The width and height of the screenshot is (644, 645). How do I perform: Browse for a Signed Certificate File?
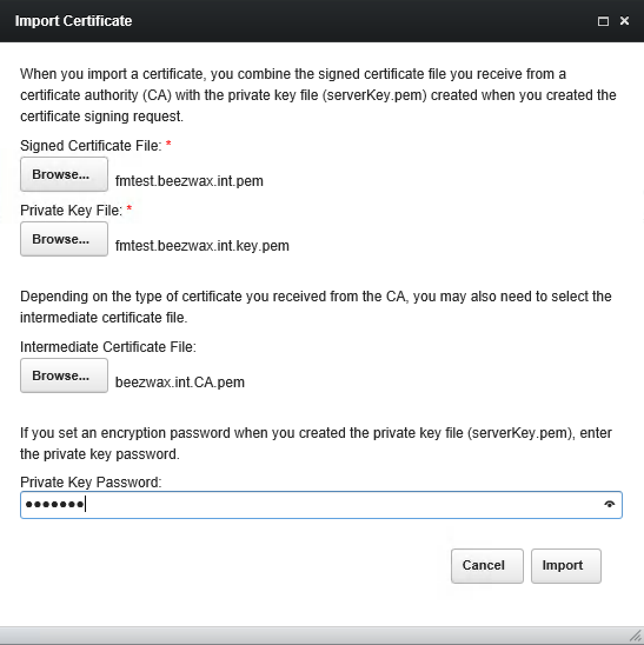[x=64, y=174]
